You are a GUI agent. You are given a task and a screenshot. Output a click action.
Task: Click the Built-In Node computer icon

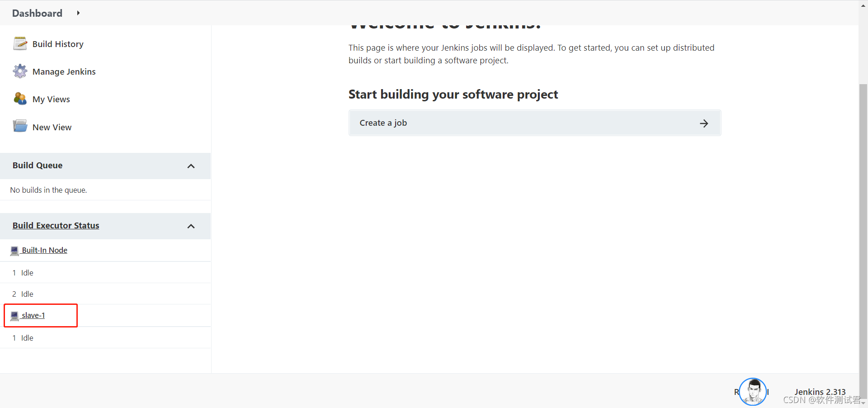pos(14,251)
